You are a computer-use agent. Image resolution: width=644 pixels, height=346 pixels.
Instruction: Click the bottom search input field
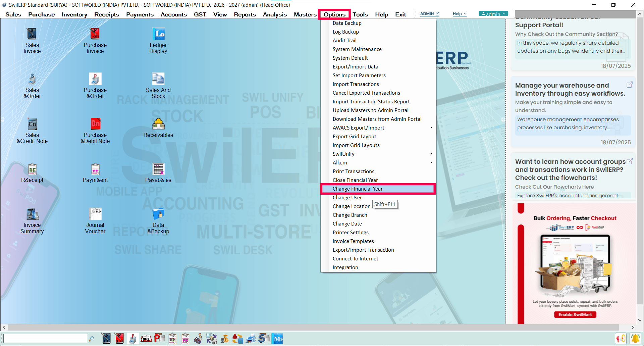(x=45, y=339)
